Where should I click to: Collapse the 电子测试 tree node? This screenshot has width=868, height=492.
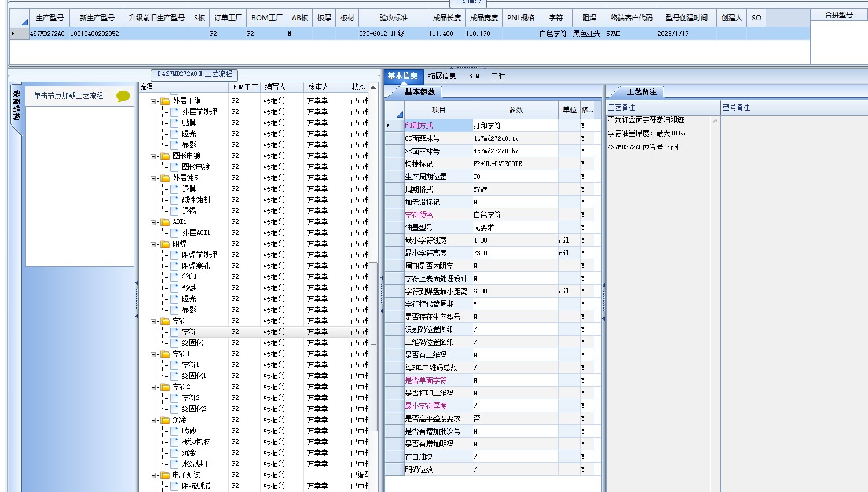coord(154,475)
